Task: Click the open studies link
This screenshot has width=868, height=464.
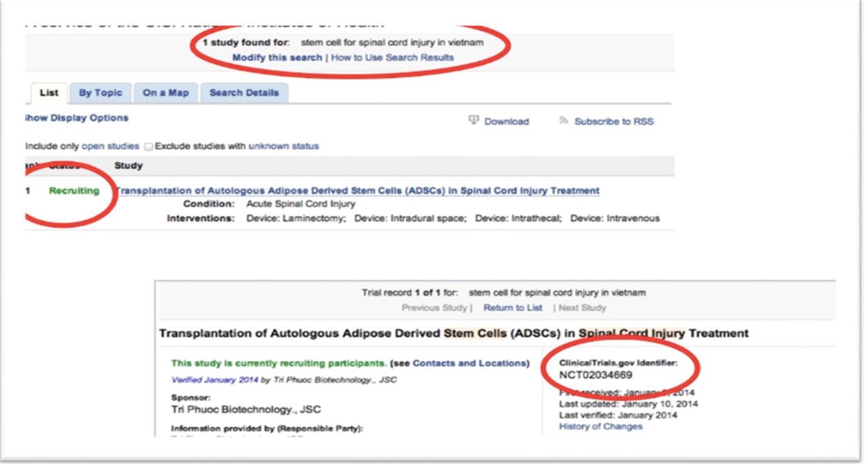Action: tap(110, 146)
